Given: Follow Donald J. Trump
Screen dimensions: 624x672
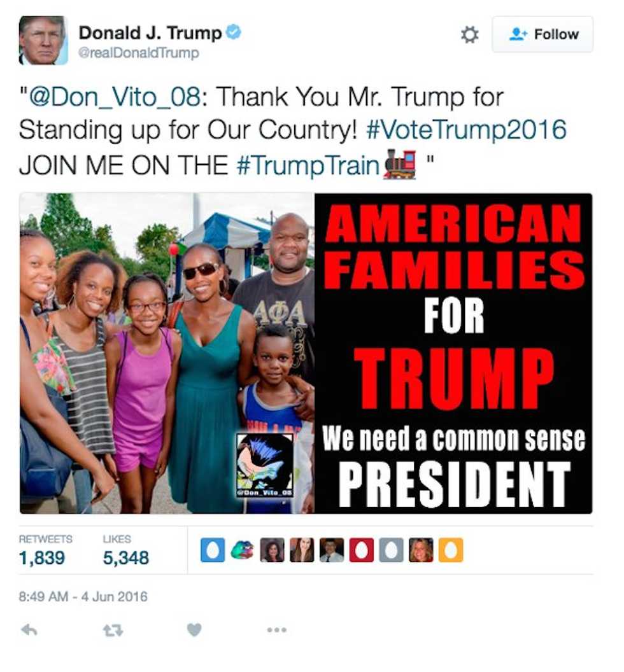Looking at the screenshot, I should pos(542,34).
